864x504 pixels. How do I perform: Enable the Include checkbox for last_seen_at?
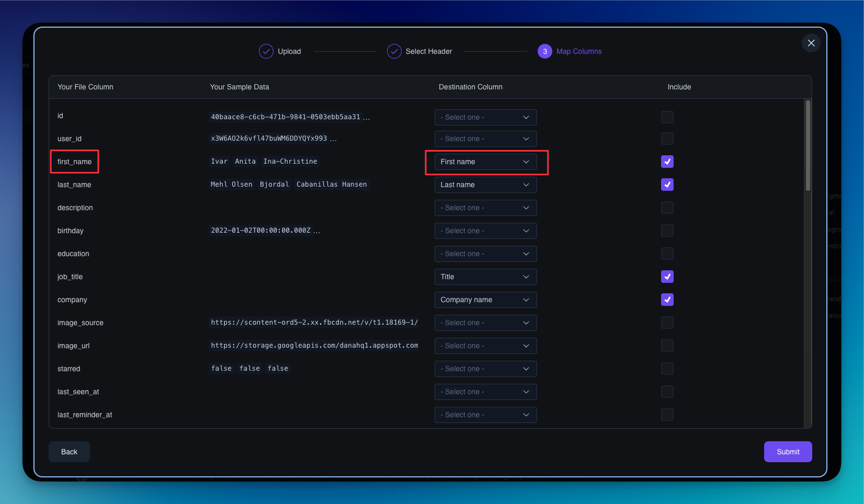(x=667, y=392)
